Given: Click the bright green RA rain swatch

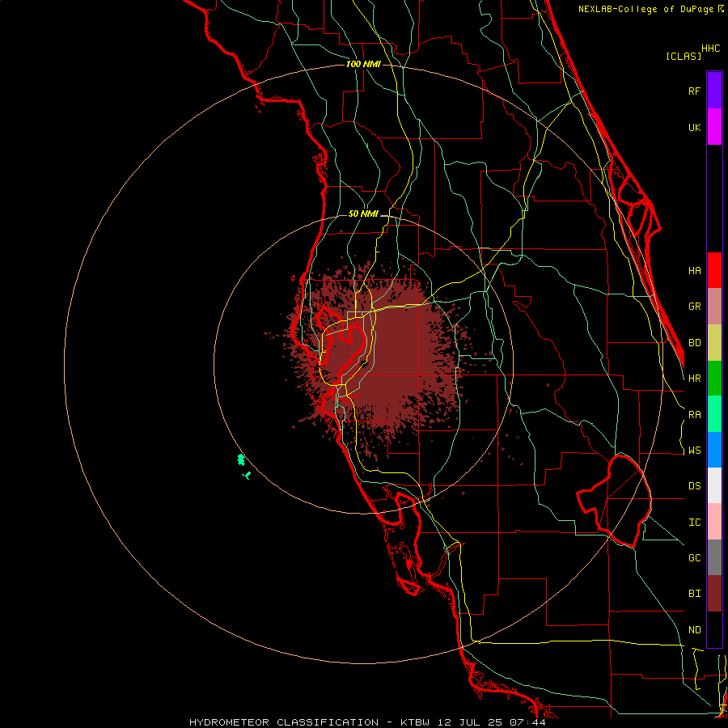Looking at the screenshot, I should pos(714,414).
